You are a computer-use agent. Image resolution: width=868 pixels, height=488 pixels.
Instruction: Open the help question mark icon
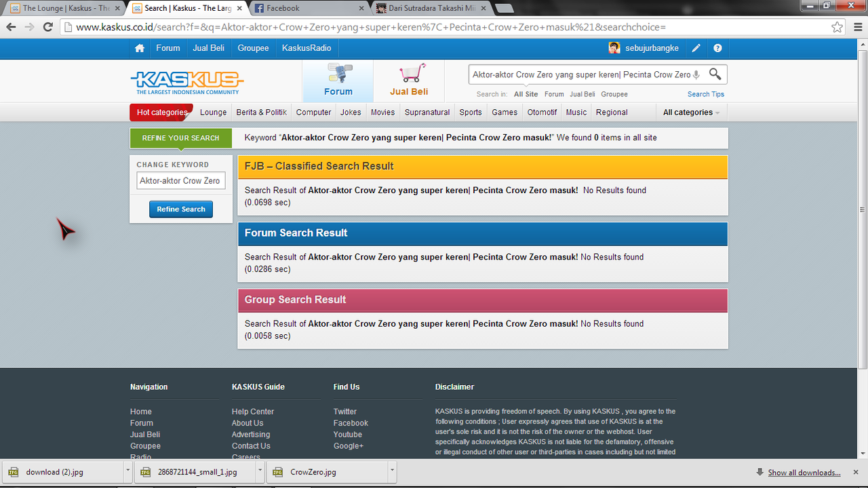coord(717,48)
